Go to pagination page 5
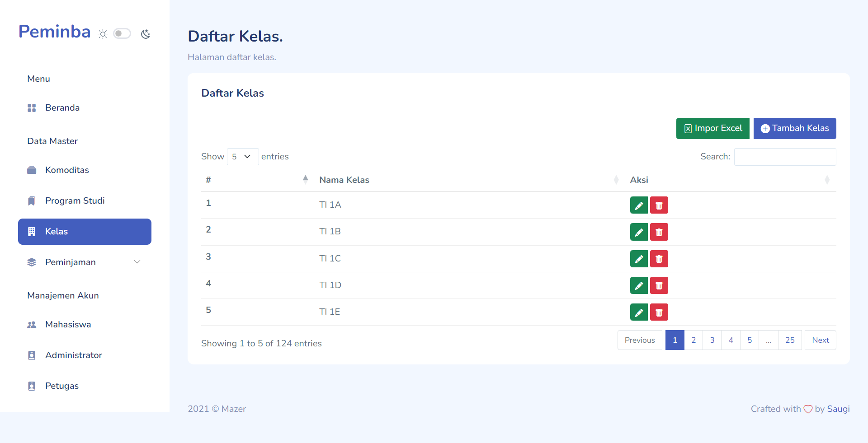This screenshot has height=443, width=868. pos(750,340)
